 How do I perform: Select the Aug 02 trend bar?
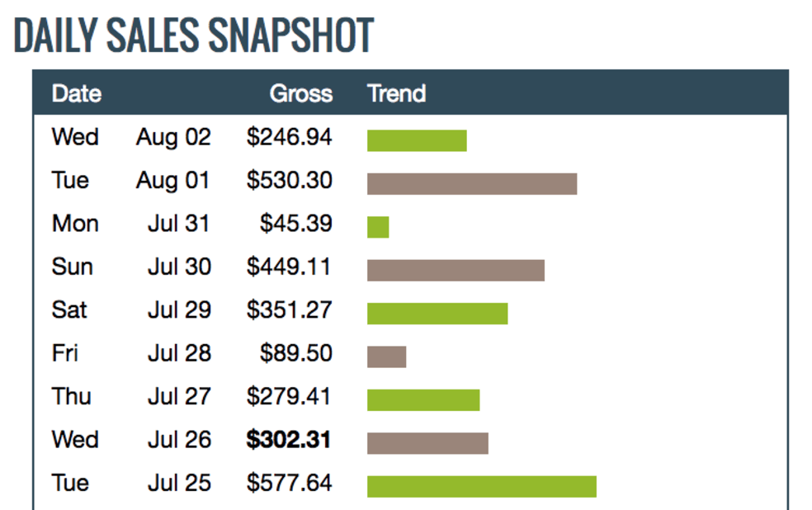(x=417, y=141)
